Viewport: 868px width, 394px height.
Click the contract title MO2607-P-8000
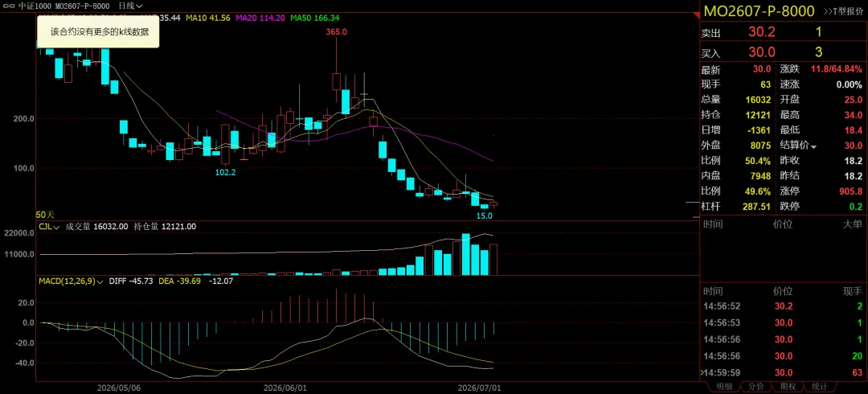tap(759, 11)
